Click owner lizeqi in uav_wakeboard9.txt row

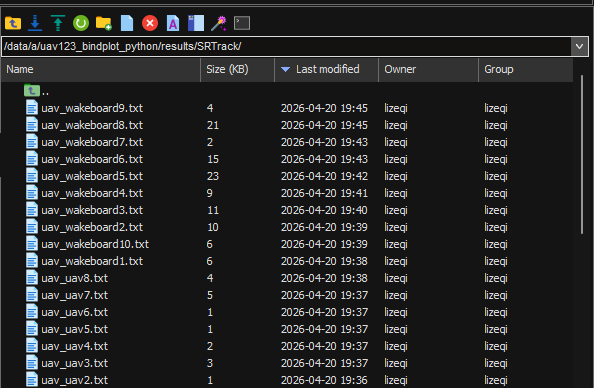[396, 108]
